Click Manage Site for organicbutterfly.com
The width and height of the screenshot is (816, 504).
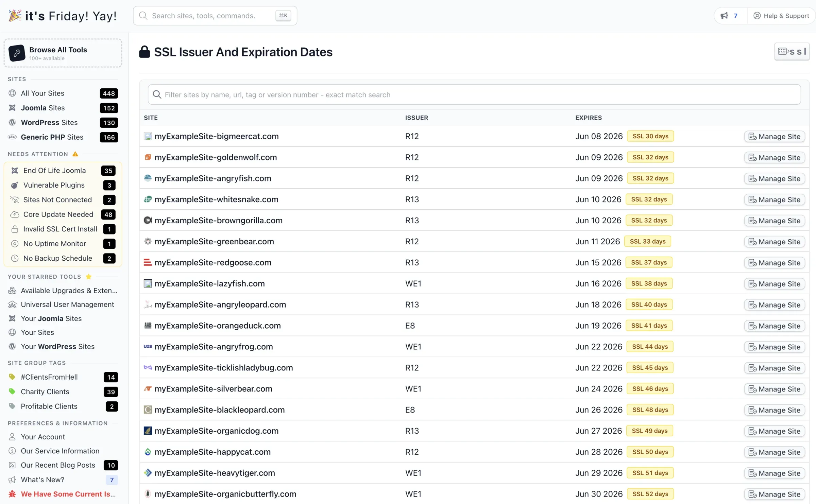[x=775, y=494]
